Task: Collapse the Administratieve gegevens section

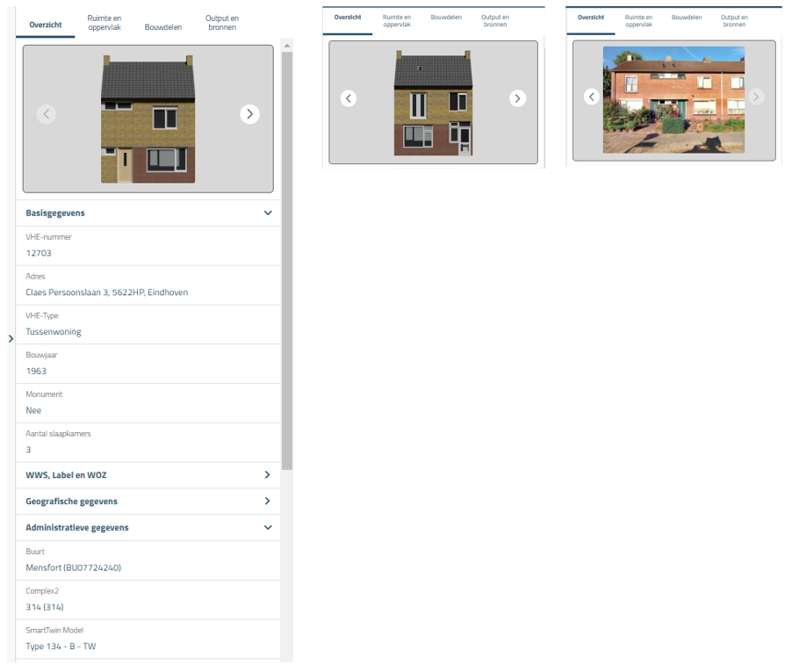Action: click(x=268, y=528)
